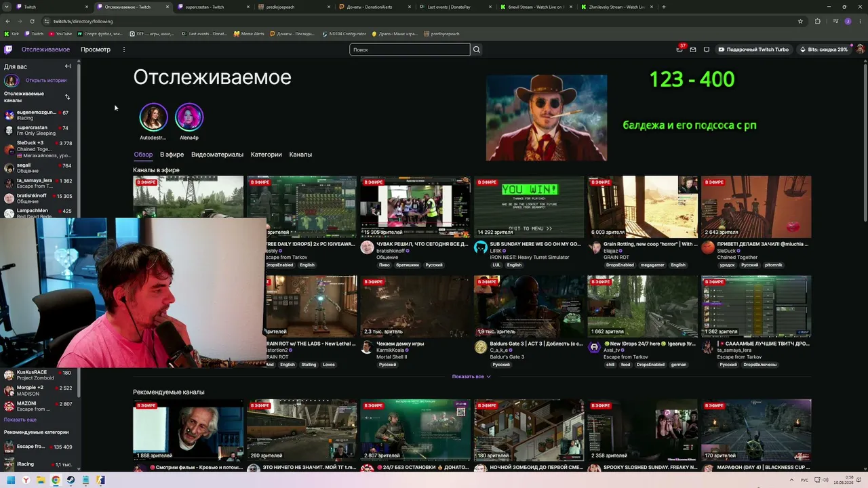
Task: Open the 'ND104 Configurator' bookmark
Action: point(344,34)
